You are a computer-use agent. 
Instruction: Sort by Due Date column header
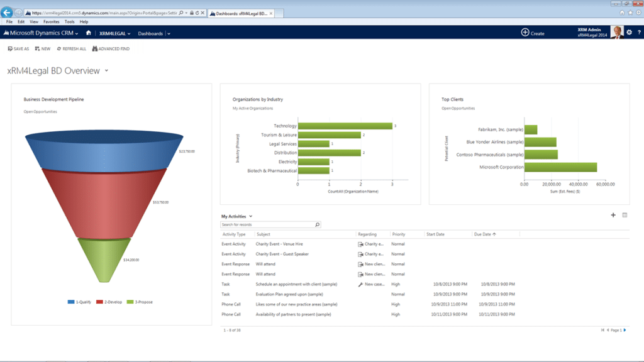tap(485, 234)
